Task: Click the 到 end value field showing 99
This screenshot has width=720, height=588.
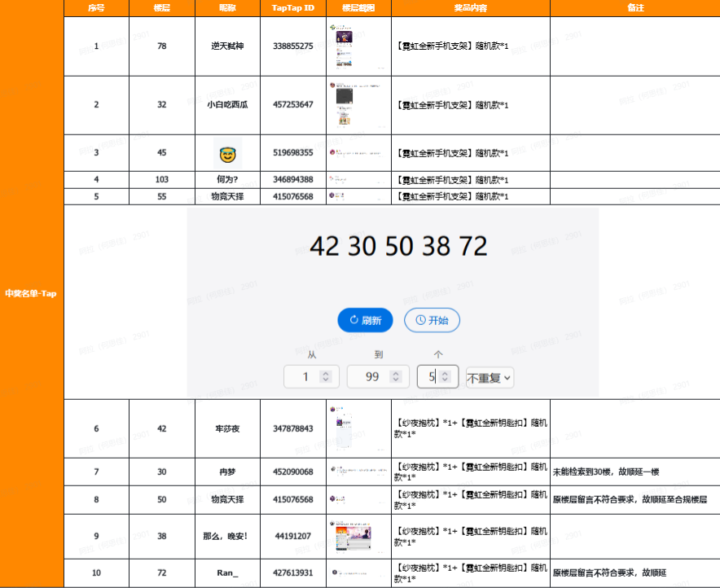Action: click(378, 377)
